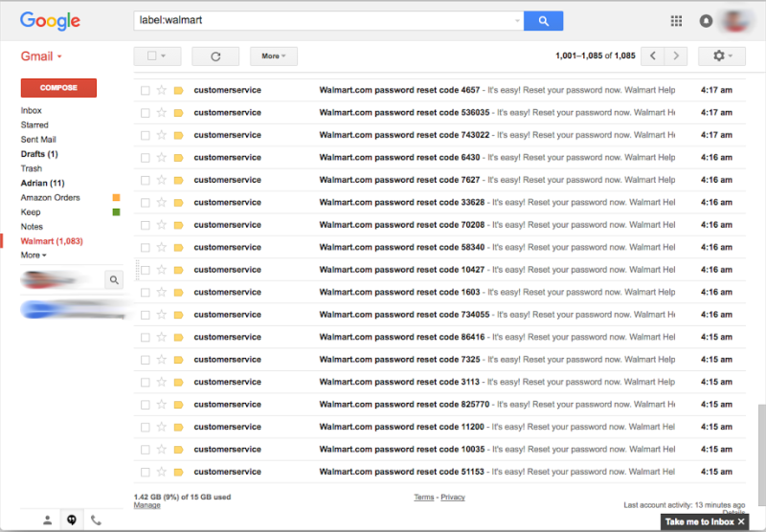This screenshot has height=532, width=766.
Task: Tick checkbox for reset code 51153 email
Action: click(x=146, y=472)
